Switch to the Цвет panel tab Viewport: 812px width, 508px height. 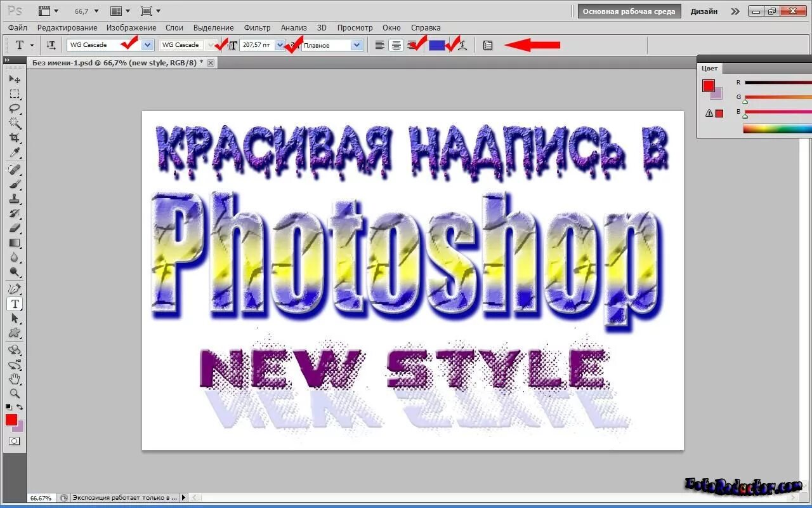point(710,68)
